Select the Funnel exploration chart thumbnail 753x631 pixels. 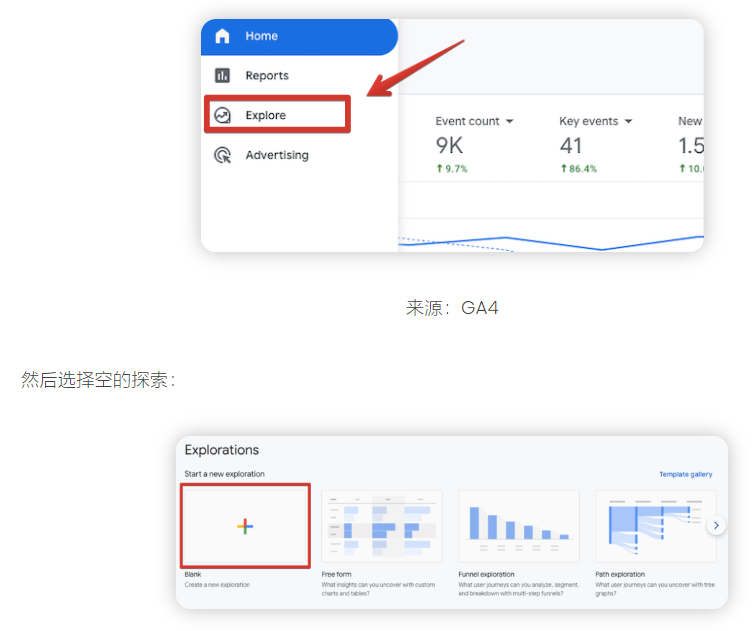click(518, 526)
